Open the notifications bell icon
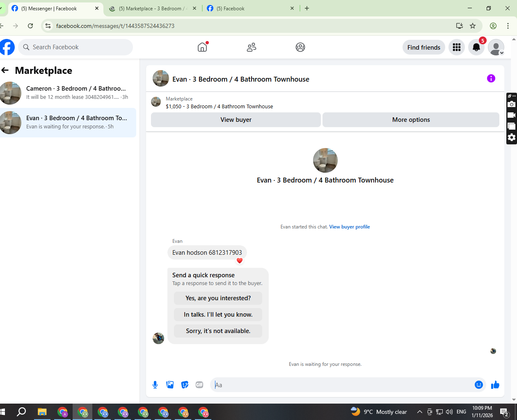 (476, 47)
